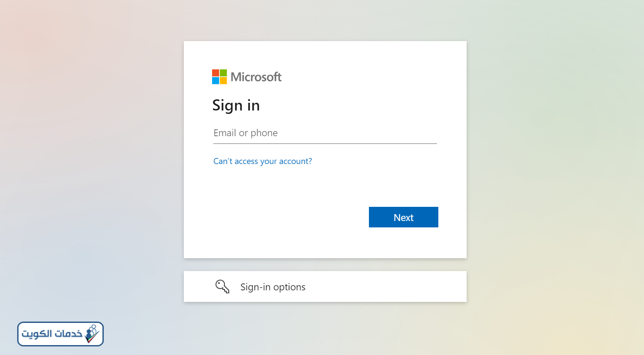Click the Arabic word خدمات in watermark

pos(69,334)
